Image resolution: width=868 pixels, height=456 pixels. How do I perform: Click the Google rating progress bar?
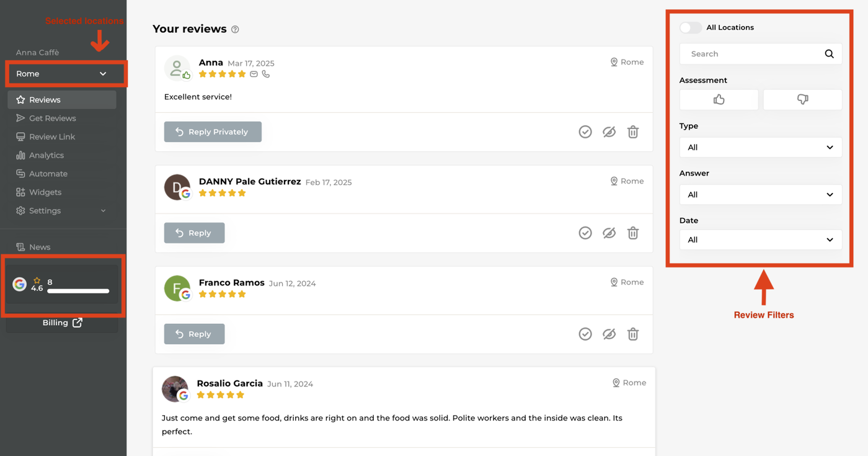click(78, 291)
